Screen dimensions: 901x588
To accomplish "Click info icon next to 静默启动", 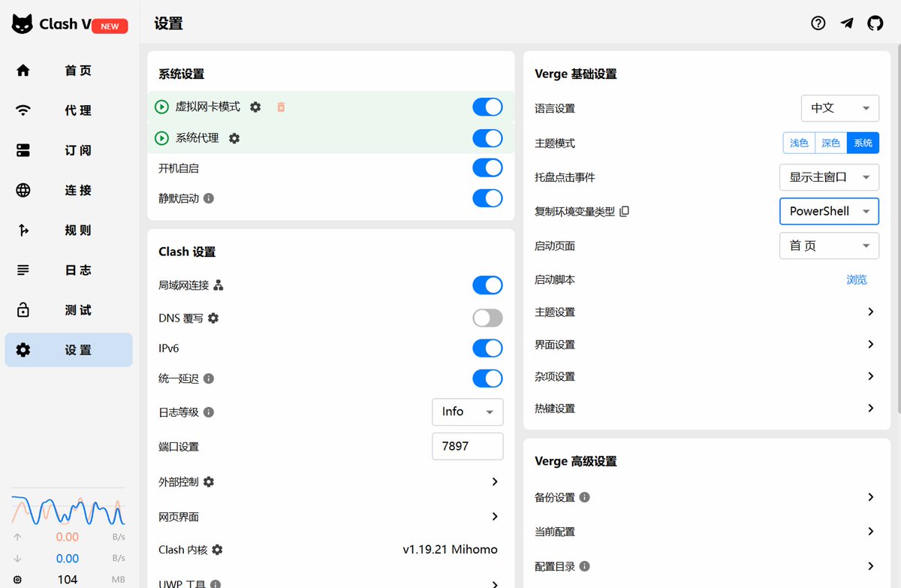I will (209, 198).
